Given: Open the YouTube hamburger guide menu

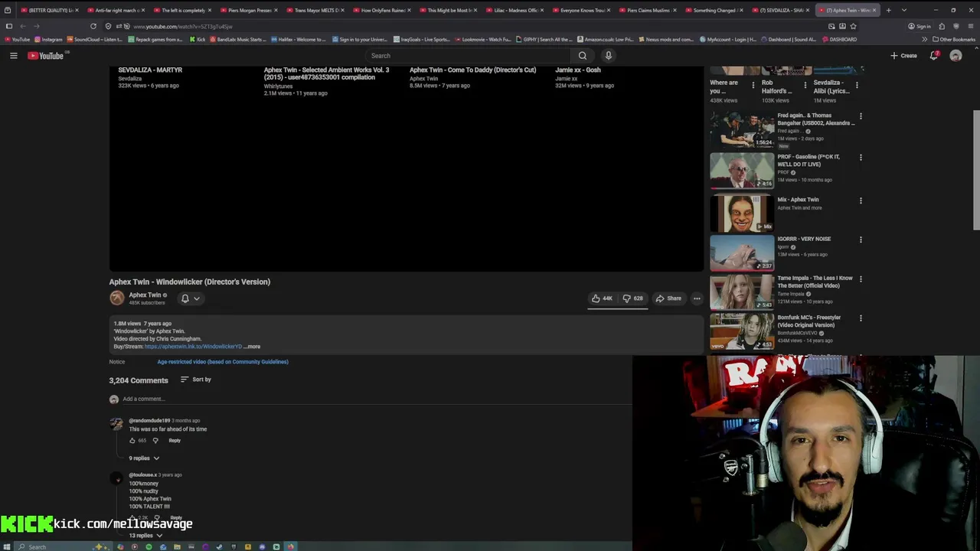Looking at the screenshot, I should (13, 56).
